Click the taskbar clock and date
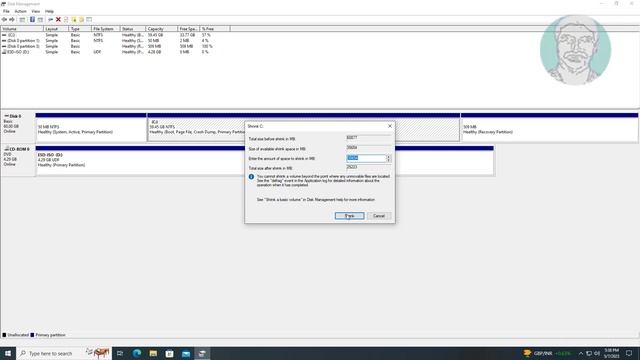Screen dimensions: 640x360 pyautogui.click(x=611, y=353)
